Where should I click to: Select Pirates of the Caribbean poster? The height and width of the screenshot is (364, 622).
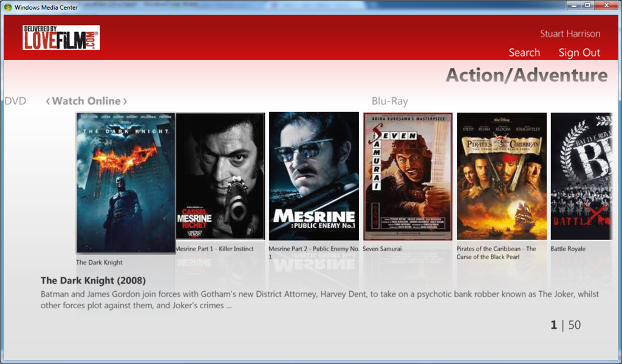[502, 177]
